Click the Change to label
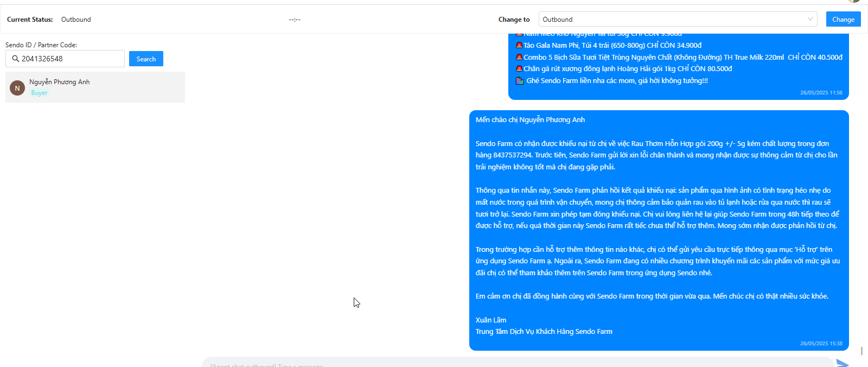 tap(514, 20)
